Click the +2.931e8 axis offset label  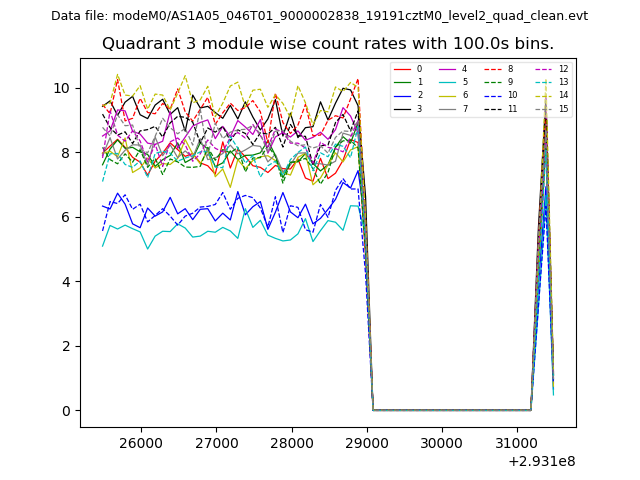pyautogui.click(x=542, y=461)
